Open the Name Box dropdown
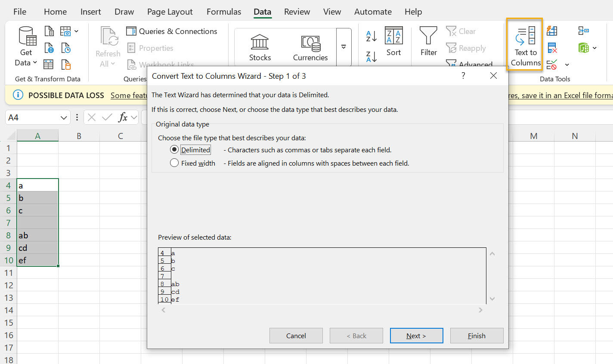Screen dimensions: 613x364 click(x=64, y=117)
